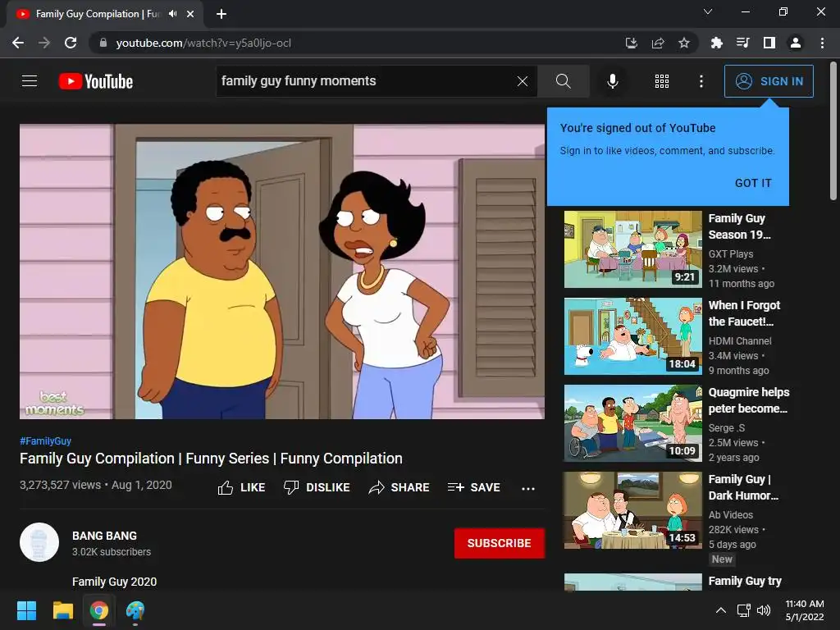This screenshot has width=840, height=630.
Task: Click the When I Forgot the Faucet title
Action: click(x=744, y=313)
